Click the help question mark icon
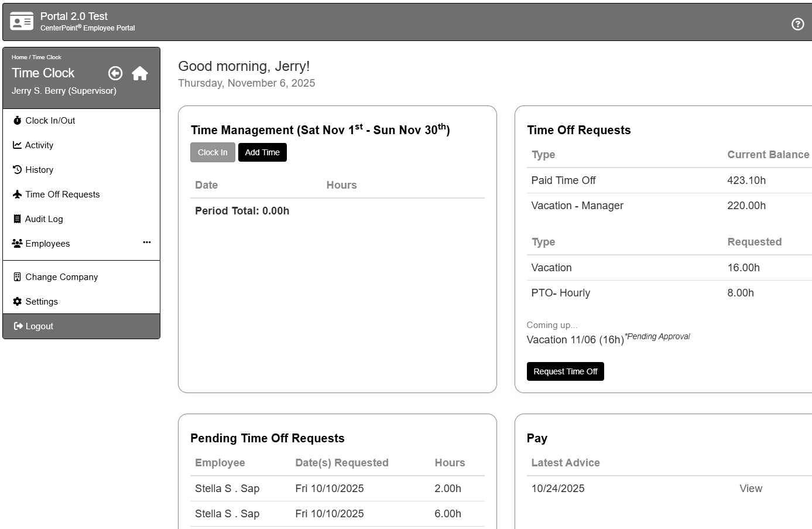 (797, 24)
